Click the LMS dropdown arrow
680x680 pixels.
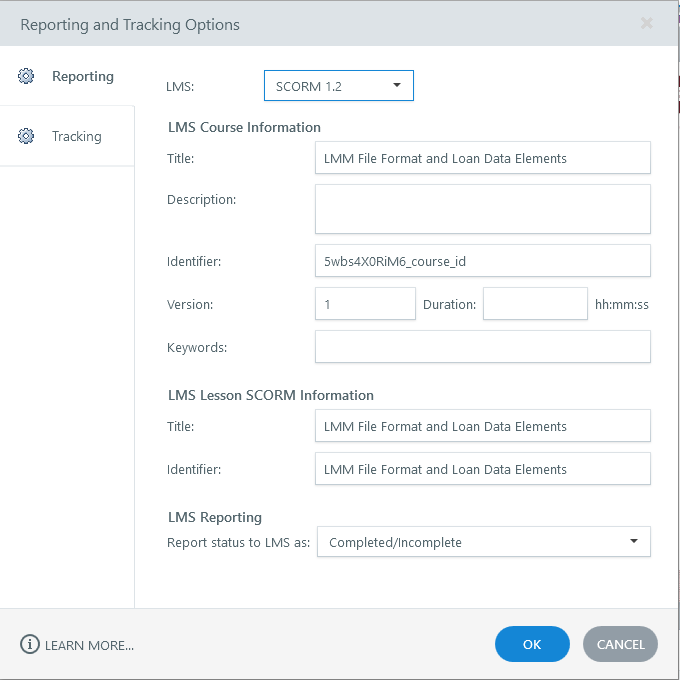397,86
